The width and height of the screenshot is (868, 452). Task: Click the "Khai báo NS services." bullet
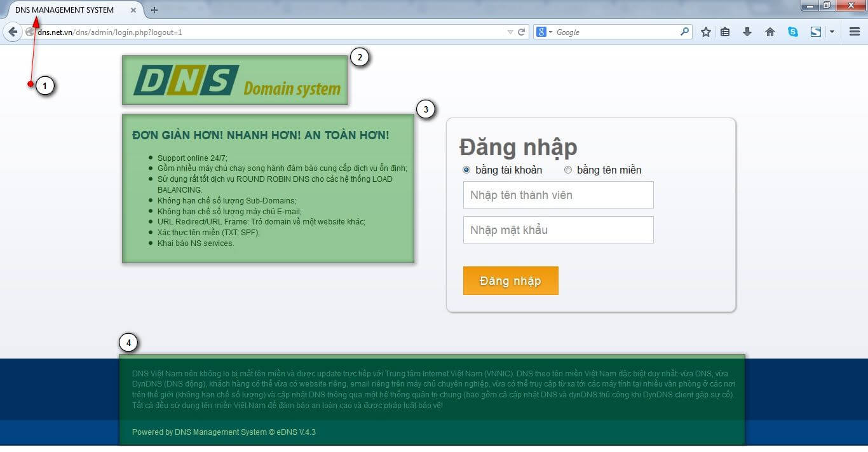coord(196,243)
